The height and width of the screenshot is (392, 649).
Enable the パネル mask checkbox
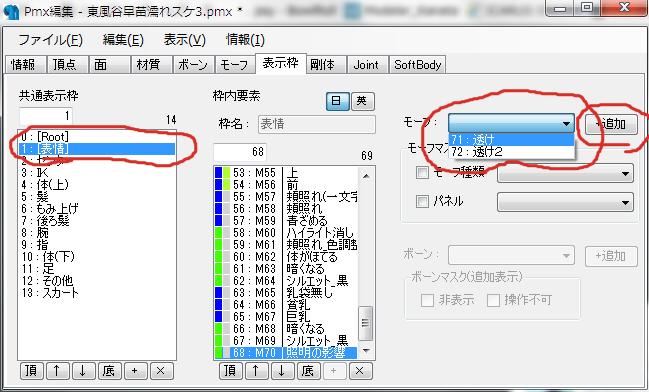point(422,202)
